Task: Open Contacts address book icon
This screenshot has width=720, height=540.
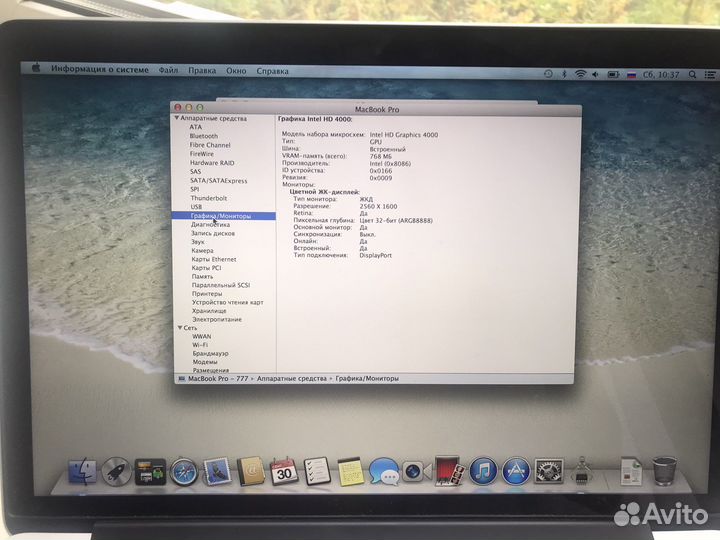Action: pyautogui.click(x=251, y=471)
